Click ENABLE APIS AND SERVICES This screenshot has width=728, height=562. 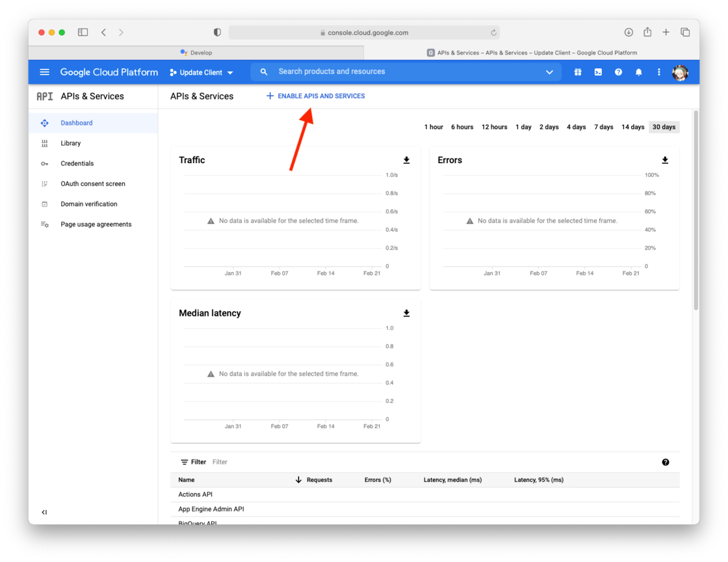316,96
